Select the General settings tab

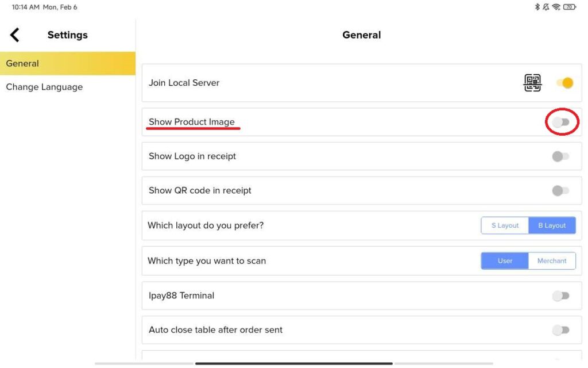67,64
